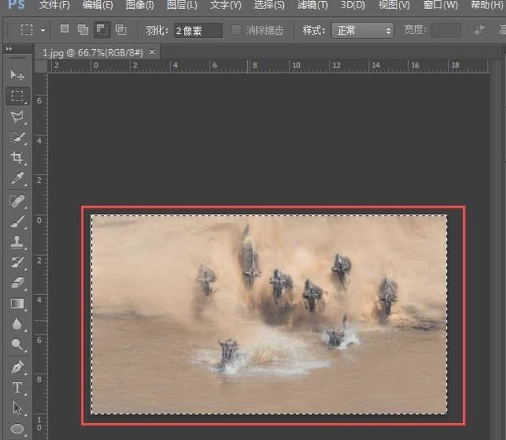Select the Ellipse shape tool
The width and height of the screenshot is (506, 440).
tap(17, 428)
